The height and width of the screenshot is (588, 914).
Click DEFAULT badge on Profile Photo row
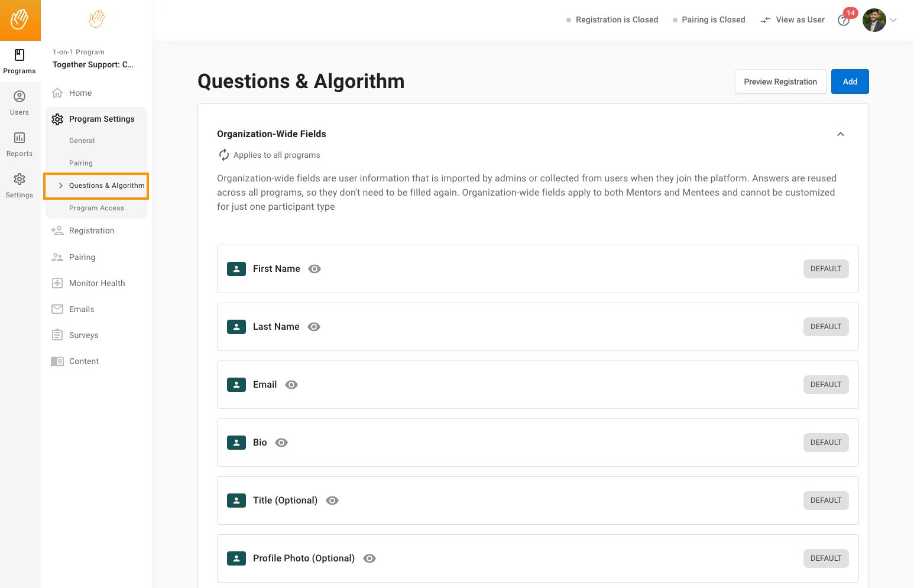pos(826,558)
